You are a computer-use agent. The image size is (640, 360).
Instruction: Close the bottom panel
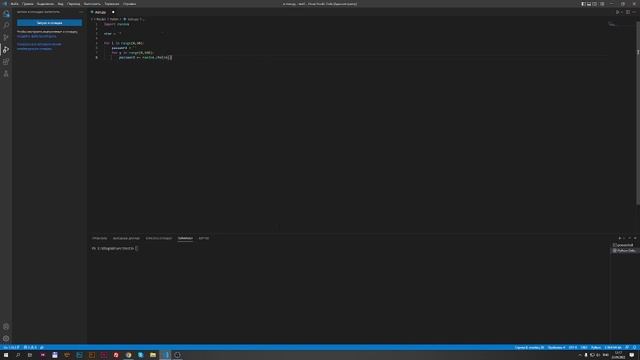click(x=635, y=238)
